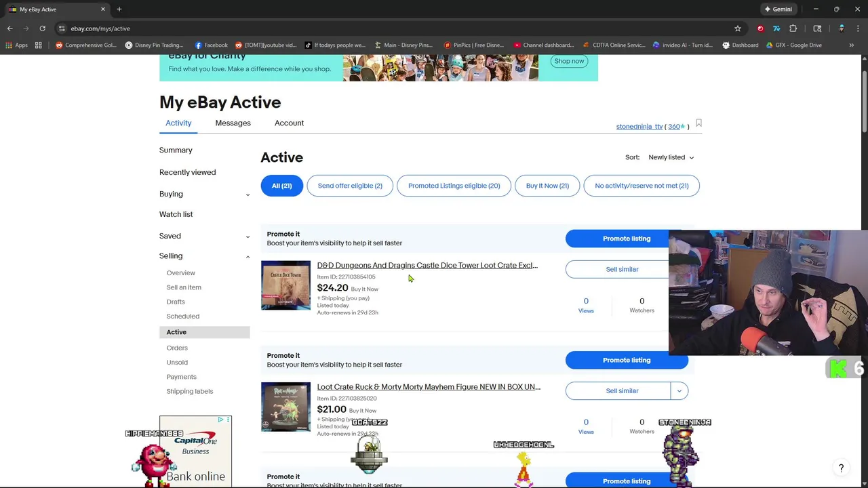Open the Rick & Morty Sell similar dropdown arrow
Screen dimensions: 868x488
coord(679,391)
